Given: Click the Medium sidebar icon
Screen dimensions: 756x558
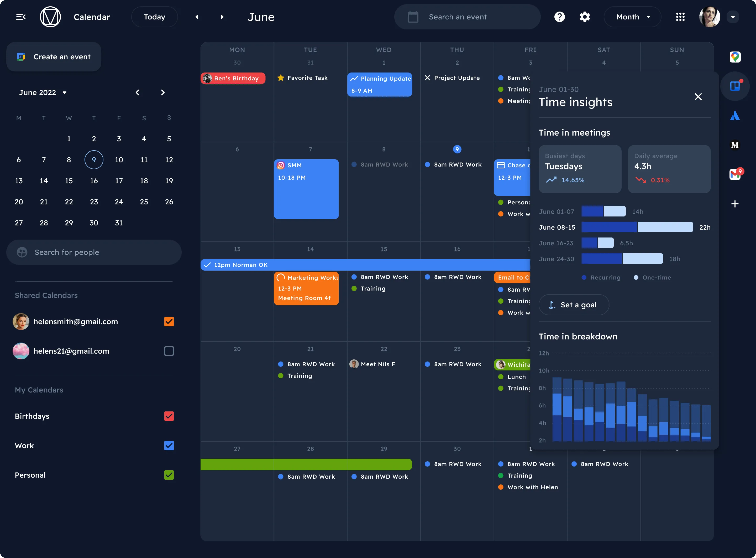Looking at the screenshot, I should click(735, 145).
